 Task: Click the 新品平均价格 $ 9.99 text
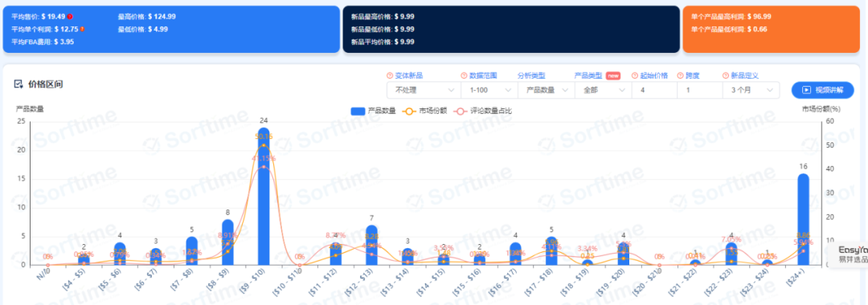pyautogui.click(x=383, y=42)
